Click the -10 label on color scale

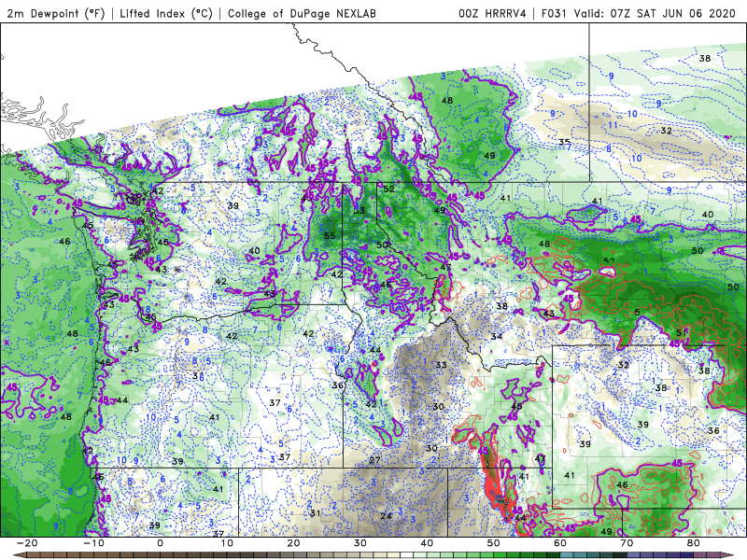click(x=93, y=543)
